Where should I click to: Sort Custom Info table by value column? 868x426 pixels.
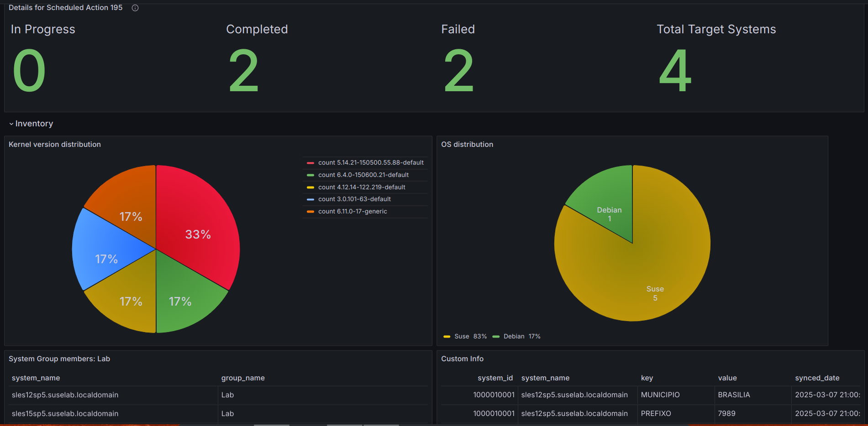click(x=727, y=378)
